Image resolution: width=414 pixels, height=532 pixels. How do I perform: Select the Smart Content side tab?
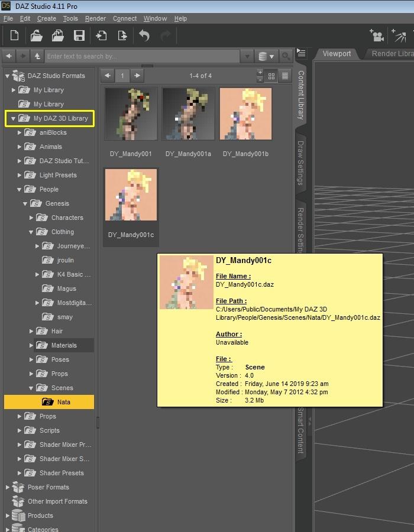[x=300, y=430]
